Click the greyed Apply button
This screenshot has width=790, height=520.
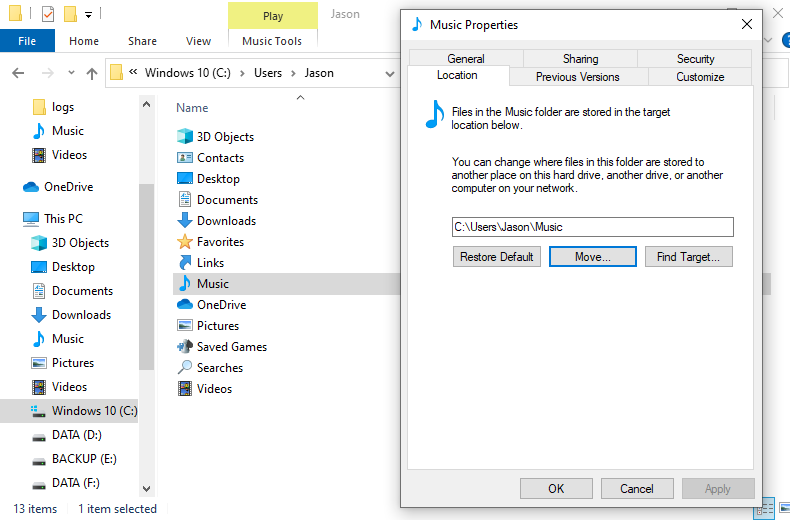click(718, 488)
